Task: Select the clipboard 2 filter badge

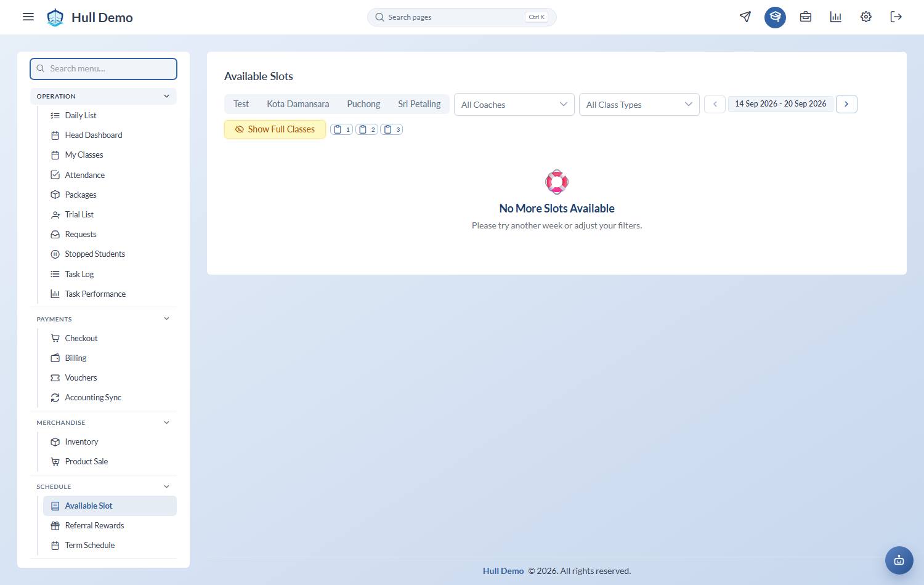Action: (x=367, y=129)
